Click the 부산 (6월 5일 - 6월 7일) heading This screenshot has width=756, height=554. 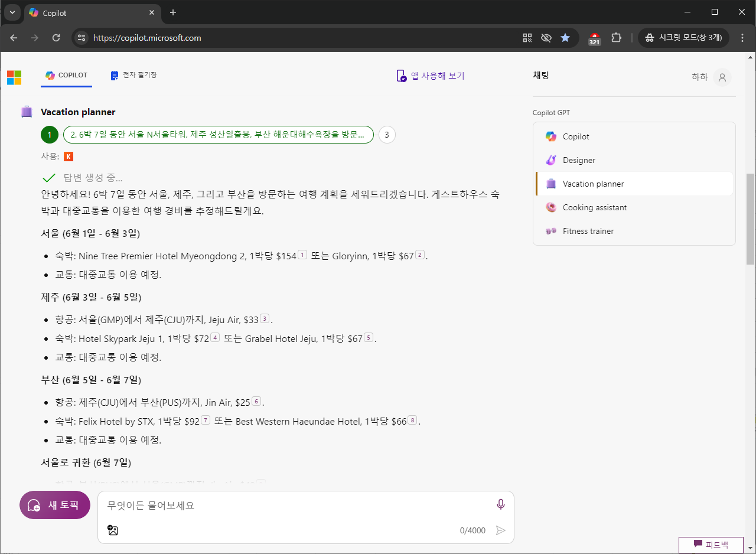coord(91,380)
